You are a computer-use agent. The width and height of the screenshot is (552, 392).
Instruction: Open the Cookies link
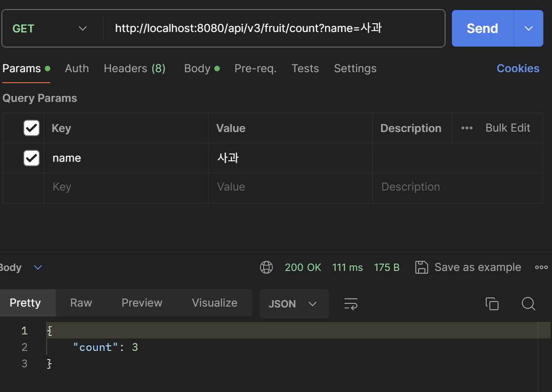(x=518, y=69)
